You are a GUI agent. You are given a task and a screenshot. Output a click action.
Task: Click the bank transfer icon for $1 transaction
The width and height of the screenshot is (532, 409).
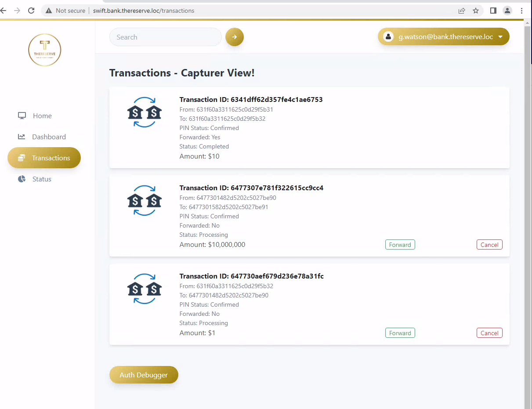pos(145,289)
